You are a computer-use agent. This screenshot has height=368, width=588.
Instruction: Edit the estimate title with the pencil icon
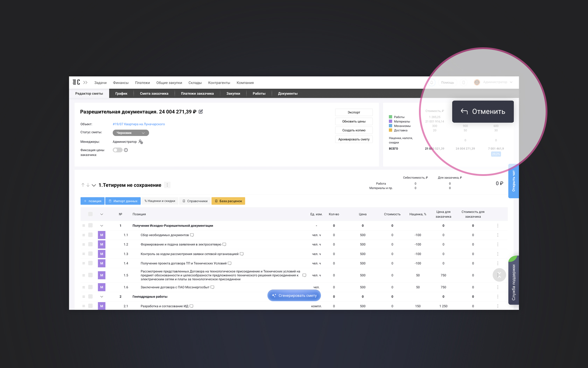(201, 112)
